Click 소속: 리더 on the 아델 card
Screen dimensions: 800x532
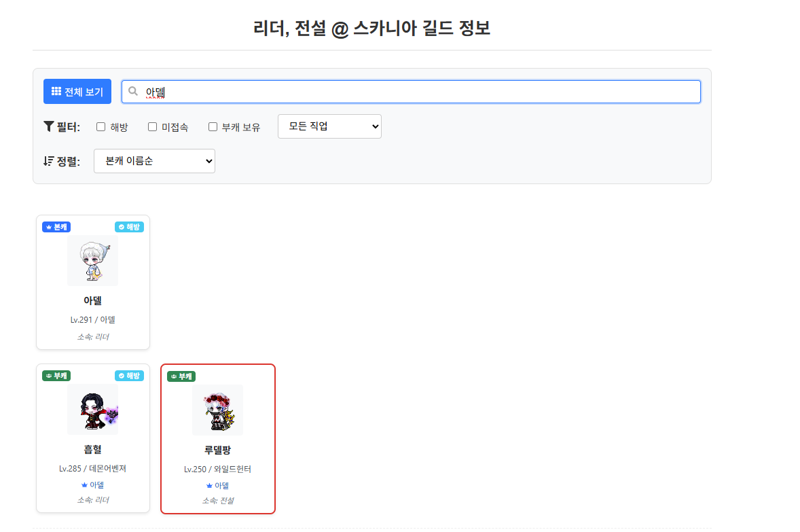(x=93, y=337)
